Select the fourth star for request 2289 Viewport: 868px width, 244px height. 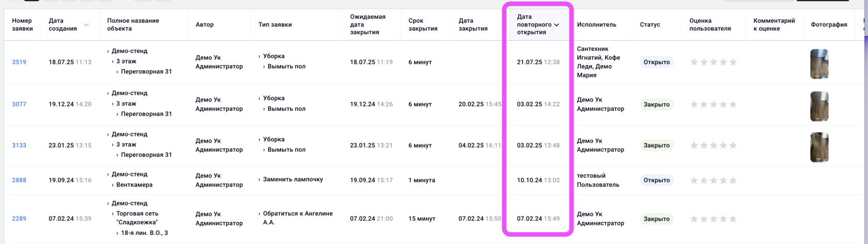[x=723, y=219]
